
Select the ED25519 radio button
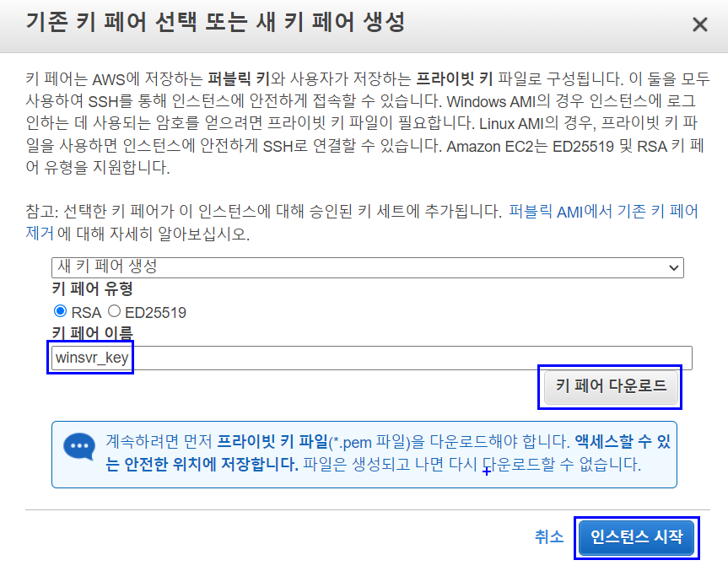pyautogui.click(x=114, y=311)
